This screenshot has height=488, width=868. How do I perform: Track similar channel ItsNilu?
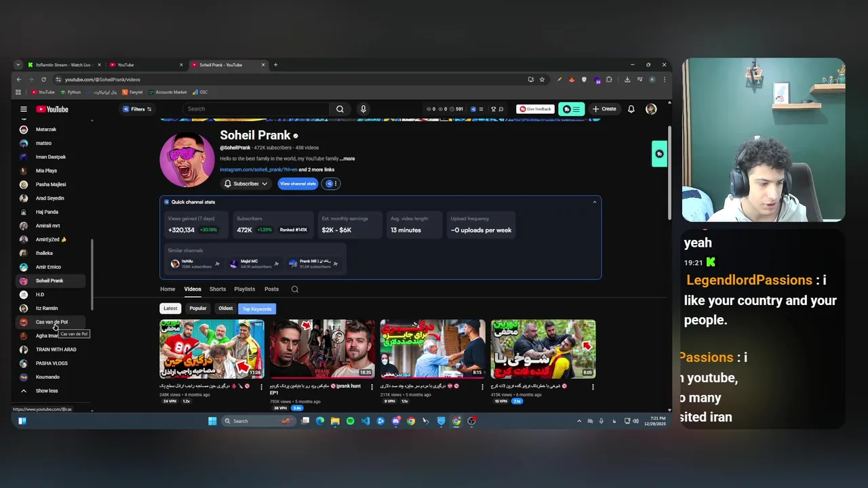point(217,264)
